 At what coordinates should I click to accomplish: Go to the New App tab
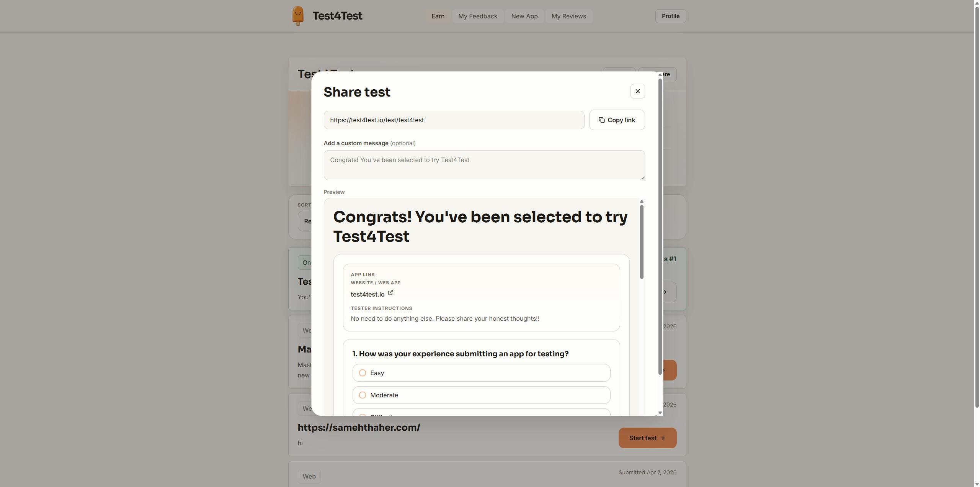point(524,16)
